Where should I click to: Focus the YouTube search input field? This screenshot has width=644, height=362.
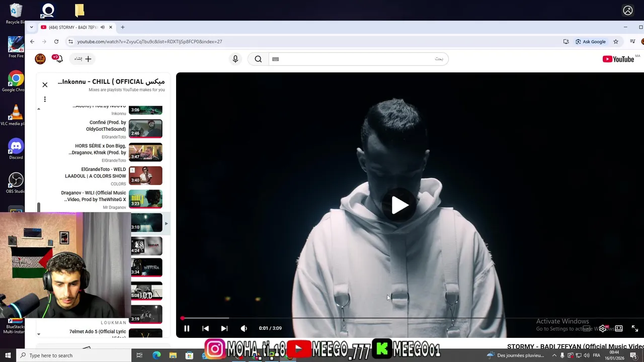(x=358, y=59)
